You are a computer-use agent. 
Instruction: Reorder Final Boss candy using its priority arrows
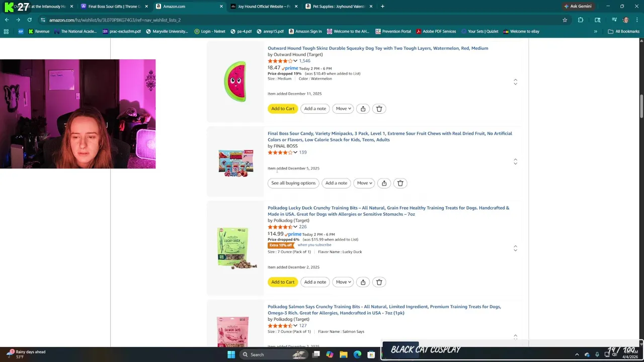[515, 161]
